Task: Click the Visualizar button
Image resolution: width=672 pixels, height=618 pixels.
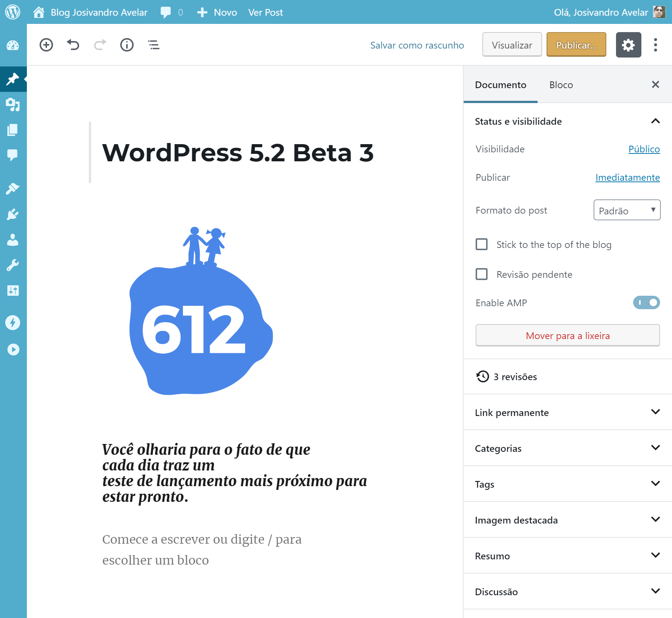Action: pos(512,45)
